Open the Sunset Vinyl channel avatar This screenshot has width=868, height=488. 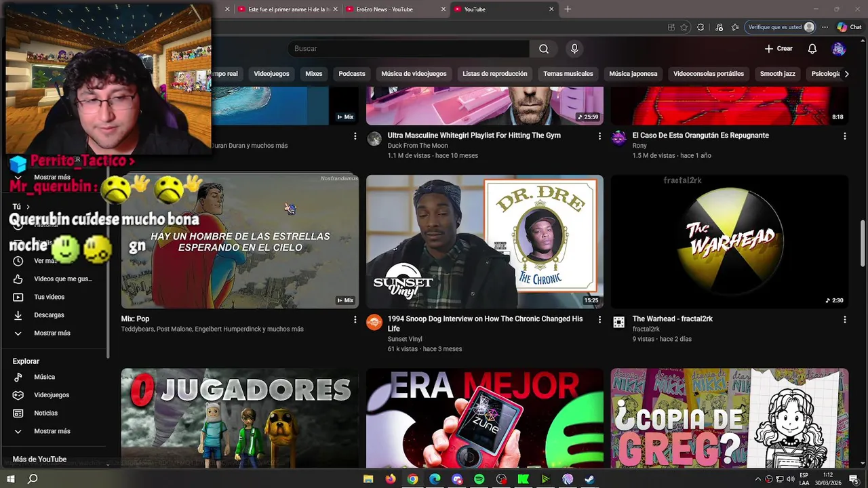374,323
